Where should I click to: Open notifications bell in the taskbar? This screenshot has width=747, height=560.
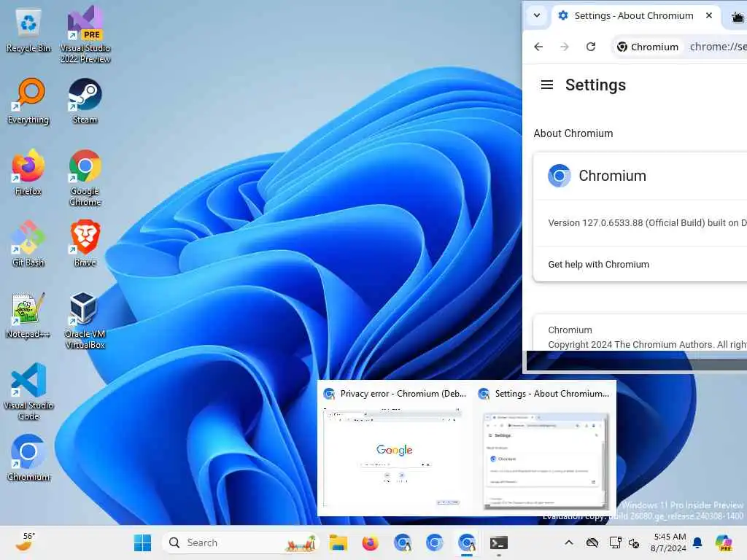click(x=697, y=542)
